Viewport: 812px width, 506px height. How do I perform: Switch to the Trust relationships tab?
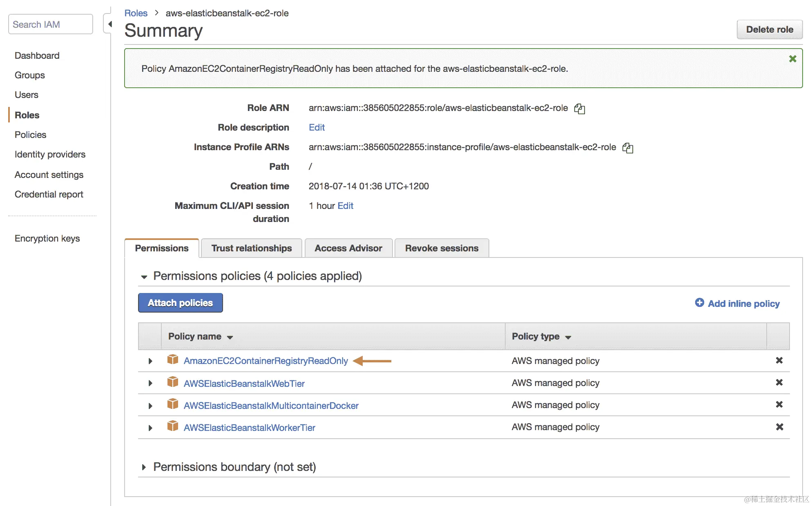pos(251,248)
